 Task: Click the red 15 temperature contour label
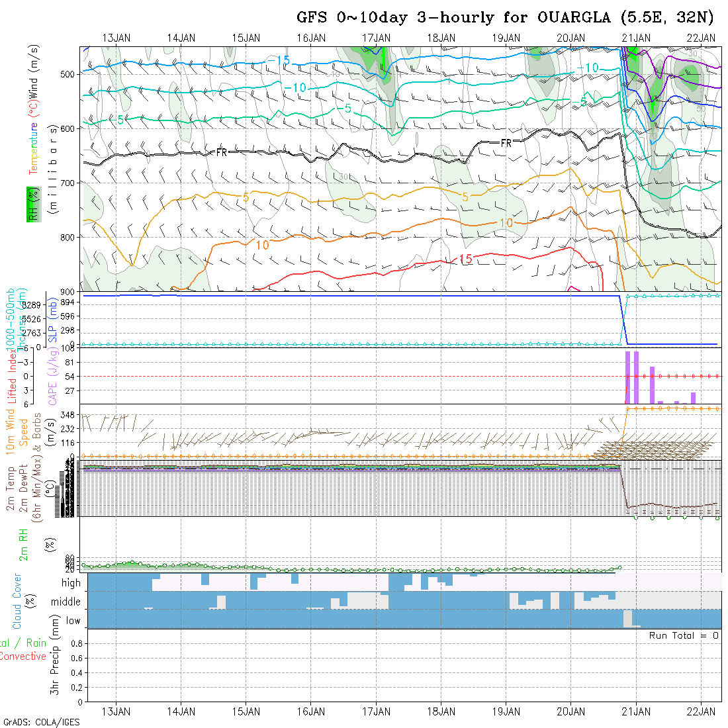465,259
